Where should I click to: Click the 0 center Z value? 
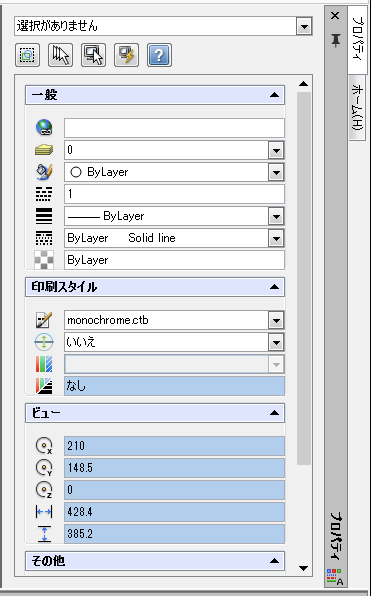pyautogui.click(x=174, y=490)
